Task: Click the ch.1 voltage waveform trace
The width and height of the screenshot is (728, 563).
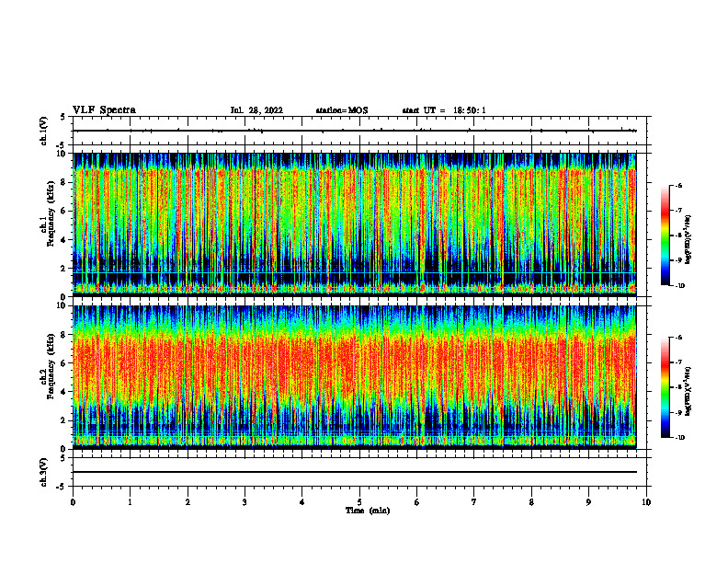Action: coord(355,131)
